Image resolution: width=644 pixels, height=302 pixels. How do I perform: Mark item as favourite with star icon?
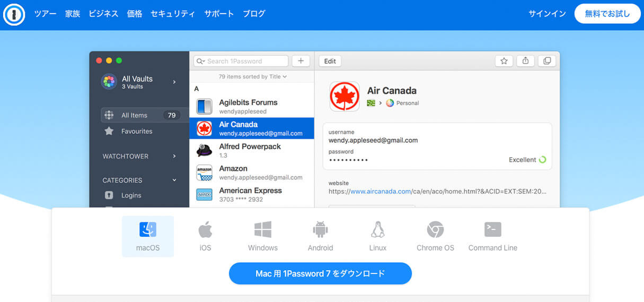pos(504,61)
